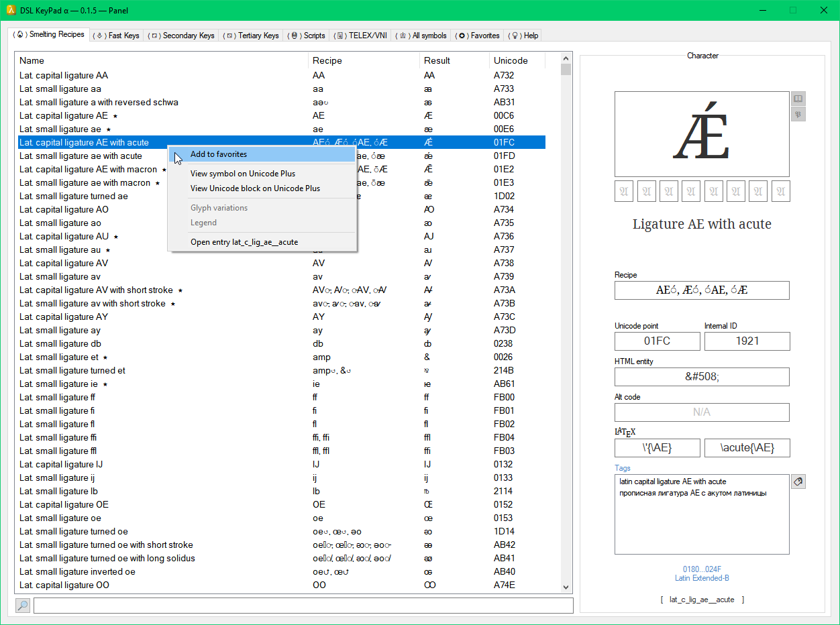Image resolution: width=840 pixels, height=625 pixels.
Task: Click the LaTeX field \acute{\AE}
Action: (747, 448)
